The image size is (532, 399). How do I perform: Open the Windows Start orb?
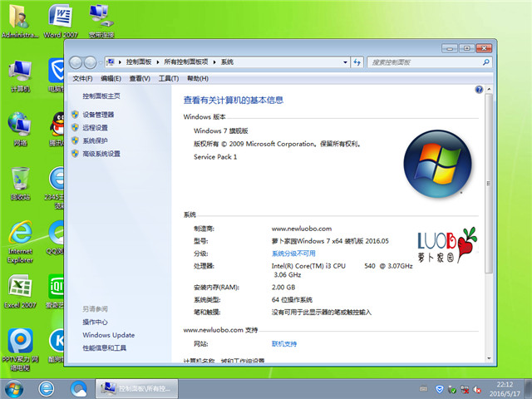[14, 389]
